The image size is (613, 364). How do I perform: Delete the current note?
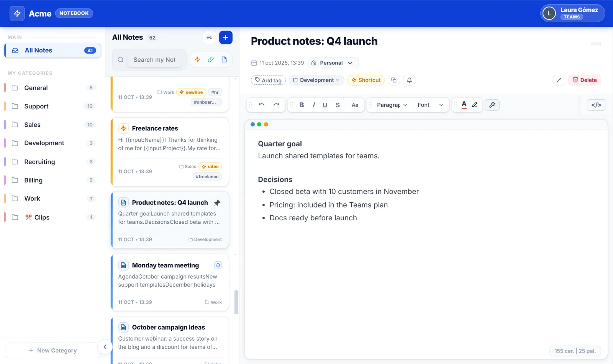click(x=585, y=80)
